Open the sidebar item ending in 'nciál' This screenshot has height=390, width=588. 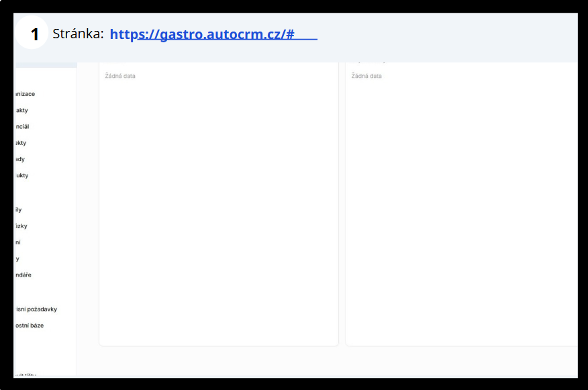(22, 127)
